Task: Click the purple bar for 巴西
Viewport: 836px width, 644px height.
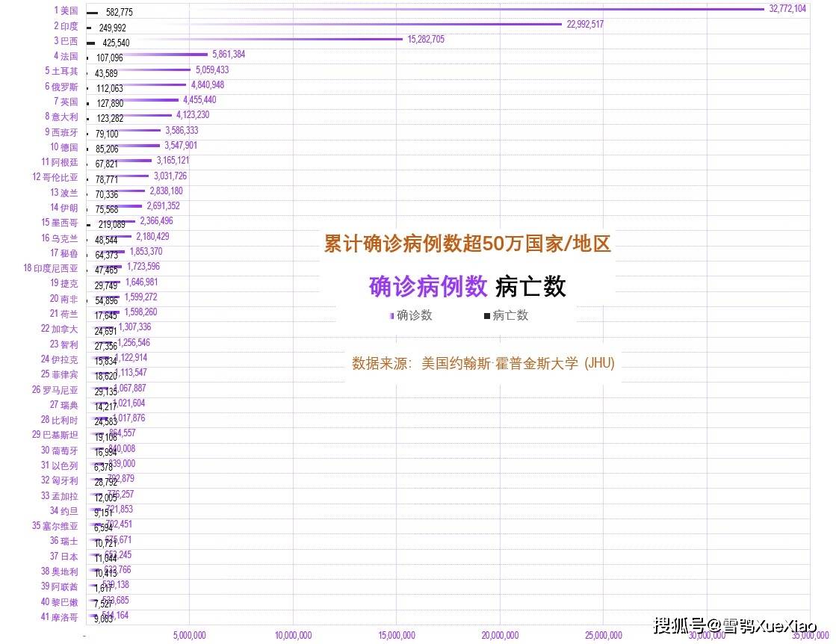Action: [245, 39]
